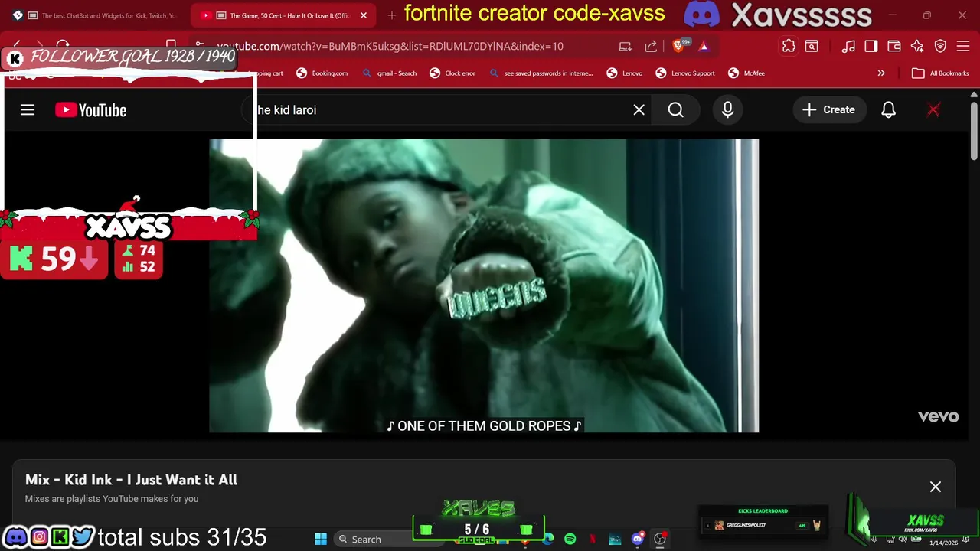Screen dimensions: 980x551
Task: Open a new browser tab
Action: pos(391,15)
